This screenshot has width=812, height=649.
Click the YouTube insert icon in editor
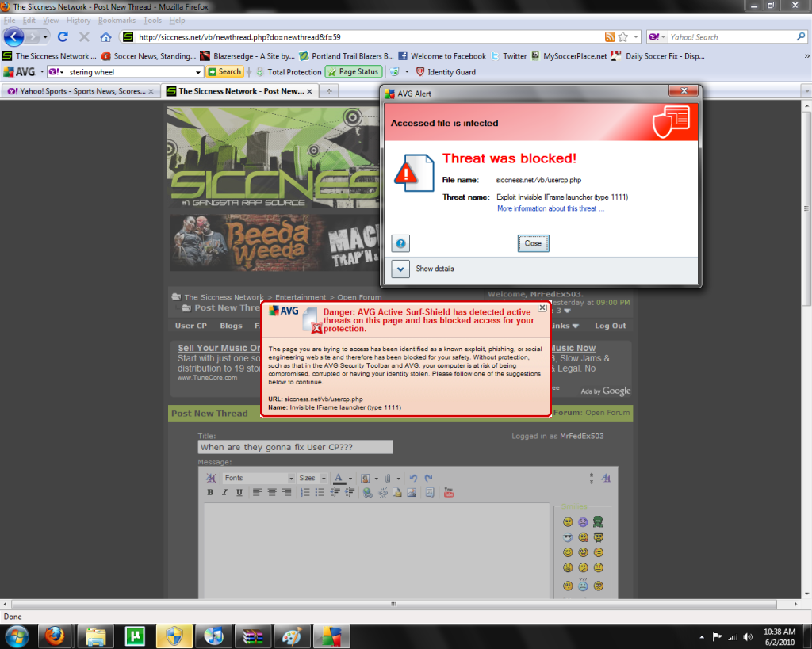tap(449, 492)
